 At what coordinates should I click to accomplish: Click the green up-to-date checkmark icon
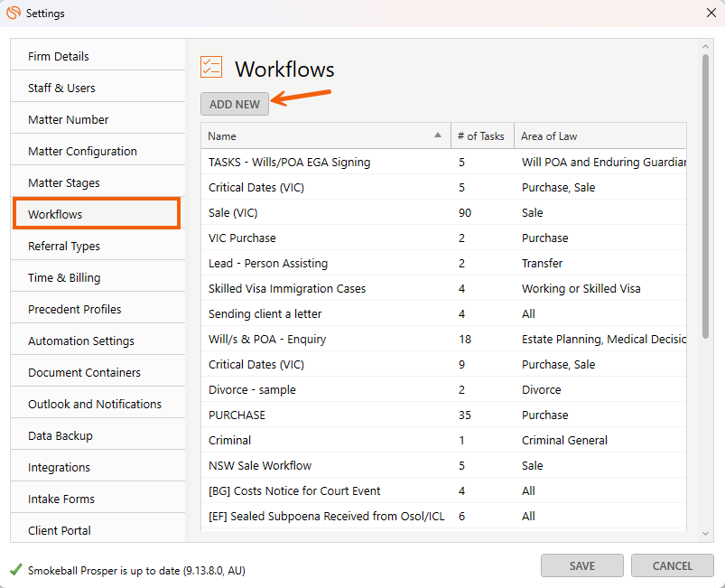(x=15, y=570)
